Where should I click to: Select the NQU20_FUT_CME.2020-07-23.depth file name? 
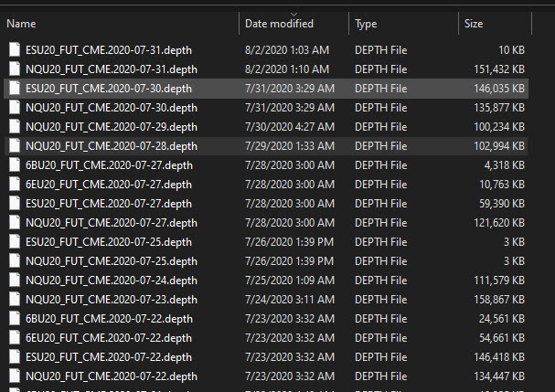coord(111,299)
